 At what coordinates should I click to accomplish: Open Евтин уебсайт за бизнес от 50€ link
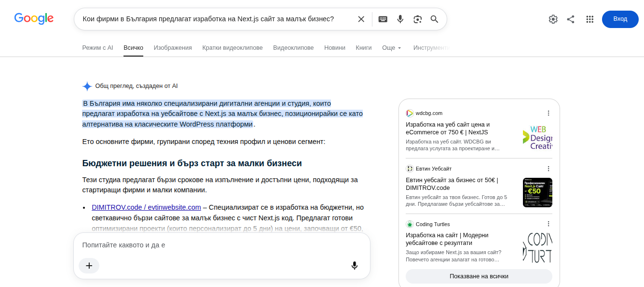tap(452, 184)
